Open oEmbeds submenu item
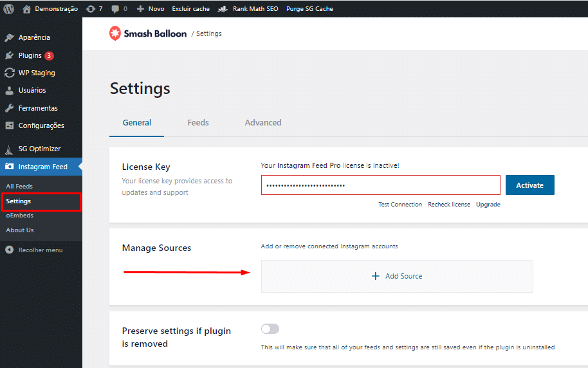Viewport: 588px width, 368px height. tap(19, 216)
